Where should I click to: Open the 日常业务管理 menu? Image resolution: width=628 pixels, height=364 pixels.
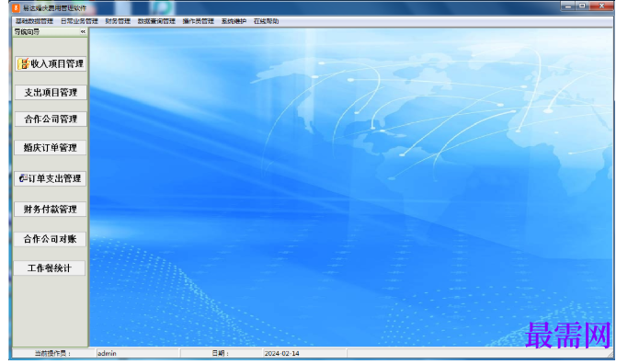(x=79, y=21)
